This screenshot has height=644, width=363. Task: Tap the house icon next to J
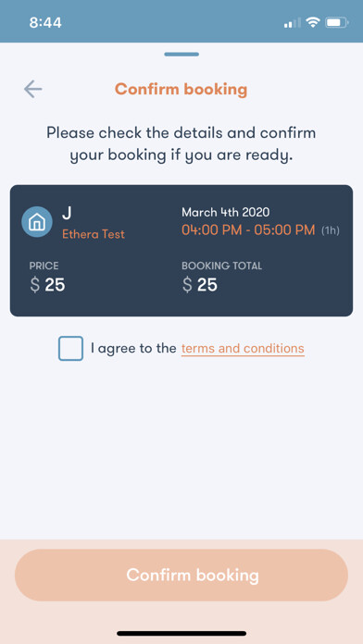[37, 222]
